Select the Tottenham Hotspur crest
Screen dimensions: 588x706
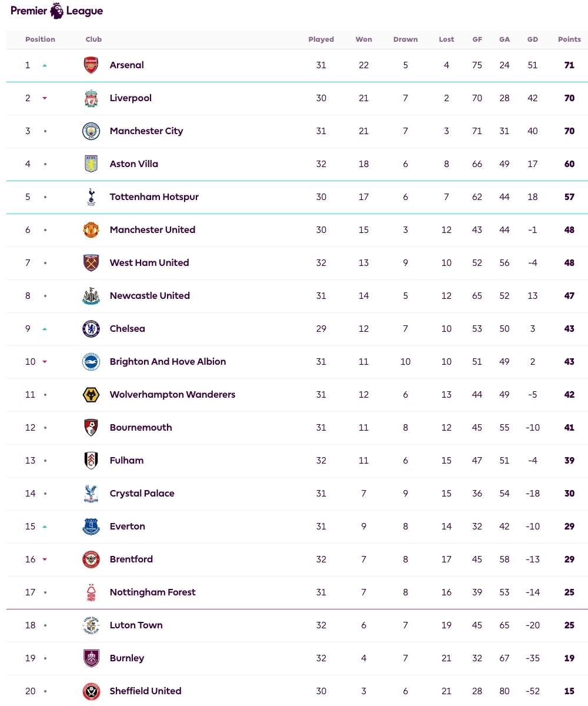pos(91,197)
